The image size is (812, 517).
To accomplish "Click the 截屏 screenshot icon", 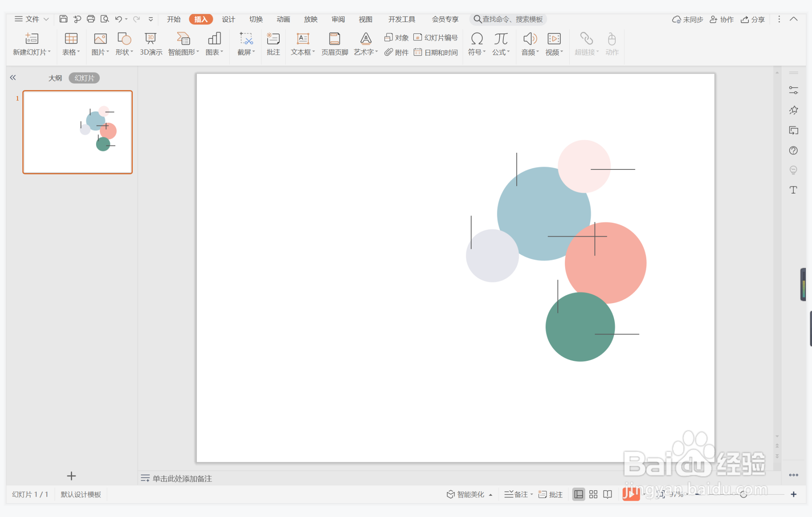I will 246,39.
